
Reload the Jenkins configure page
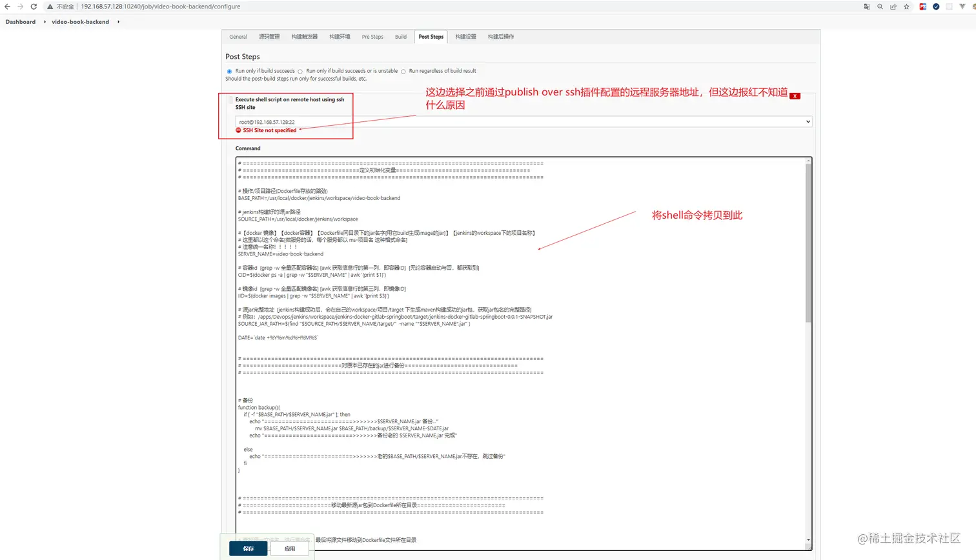pos(34,6)
